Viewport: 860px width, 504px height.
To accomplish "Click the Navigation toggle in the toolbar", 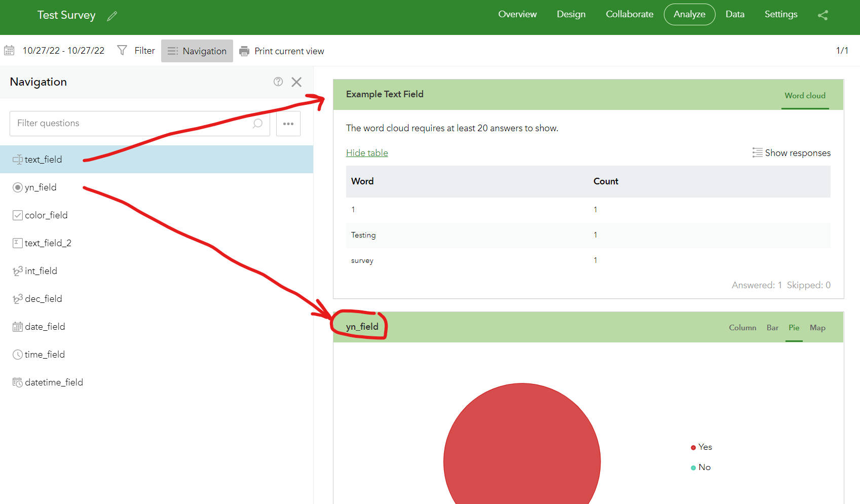I will [197, 51].
